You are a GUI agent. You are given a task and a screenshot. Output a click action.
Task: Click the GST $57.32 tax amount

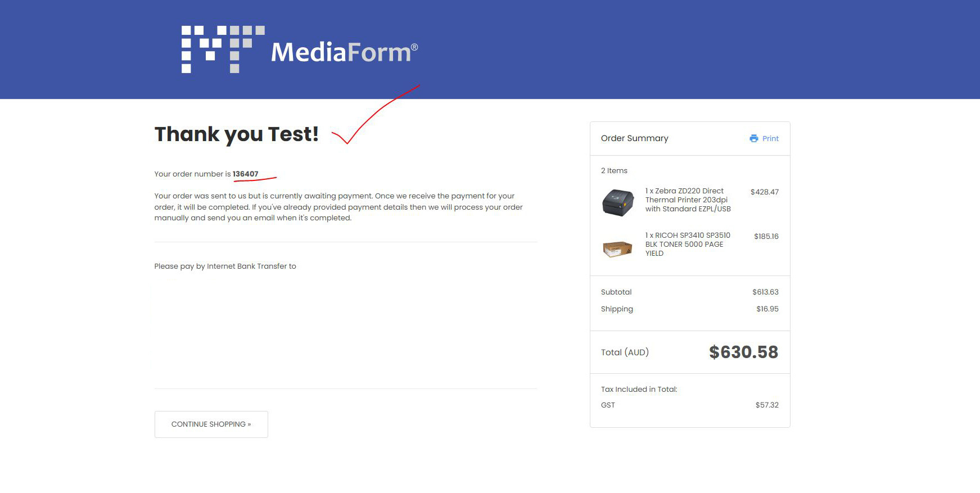tap(766, 405)
